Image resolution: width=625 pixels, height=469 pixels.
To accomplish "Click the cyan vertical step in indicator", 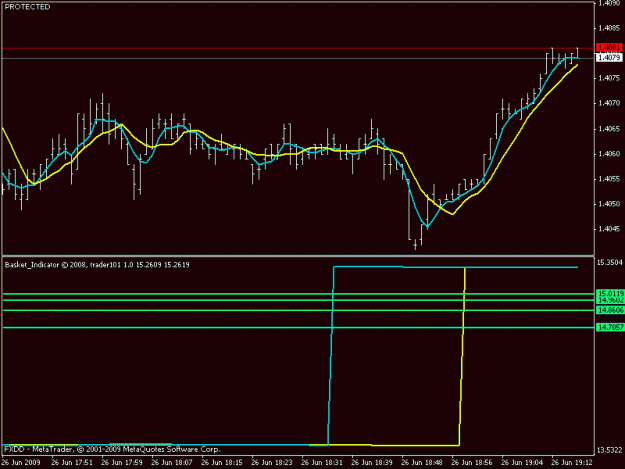I will [x=330, y=357].
